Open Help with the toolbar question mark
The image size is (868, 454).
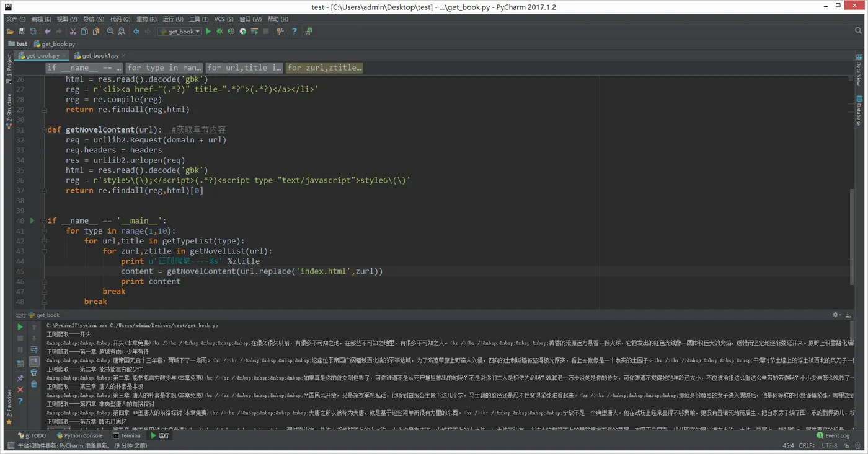[294, 32]
